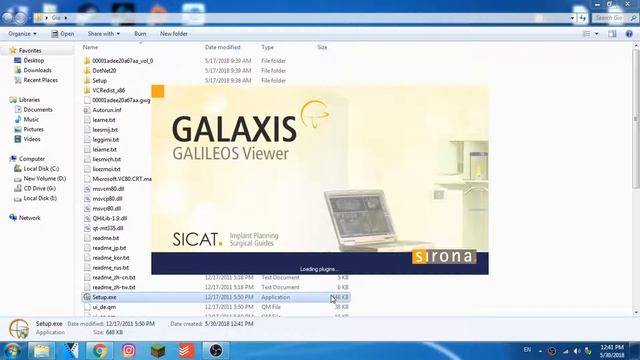640x360 pixels.
Task: Open the address bar history dropdown
Action: pyautogui.click(x=572, y=18)
